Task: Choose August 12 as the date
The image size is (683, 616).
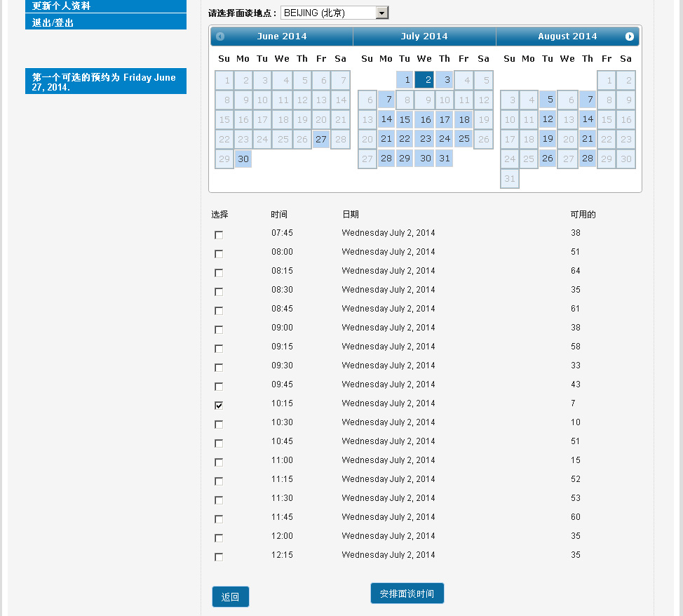Action: (548, 120)
